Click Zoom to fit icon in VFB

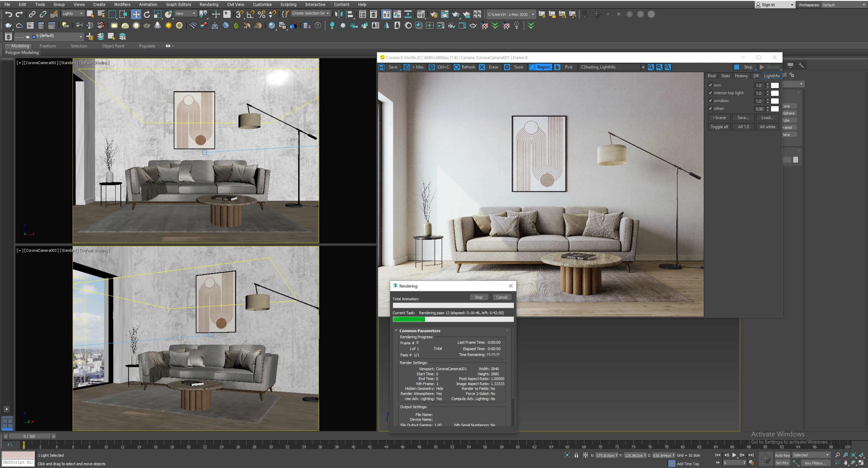[x=668, y=67]
